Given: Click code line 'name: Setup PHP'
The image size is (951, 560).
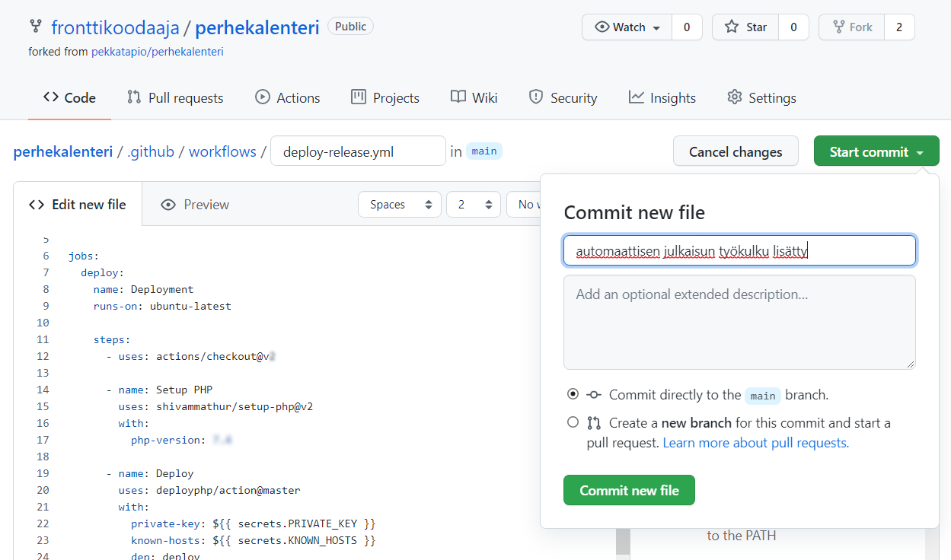Looking at the screenshot, I should [159, 390].
